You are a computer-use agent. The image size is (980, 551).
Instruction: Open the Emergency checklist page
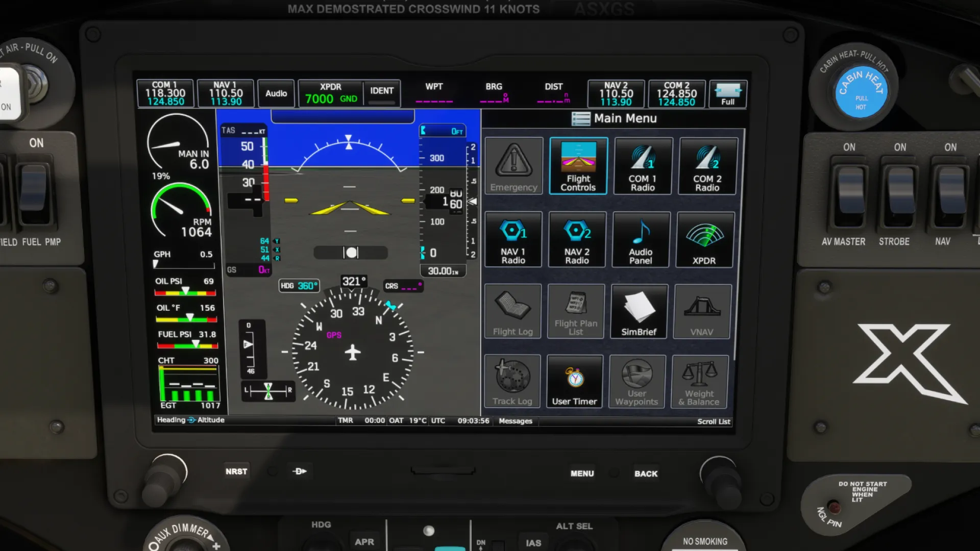point(513,166)
